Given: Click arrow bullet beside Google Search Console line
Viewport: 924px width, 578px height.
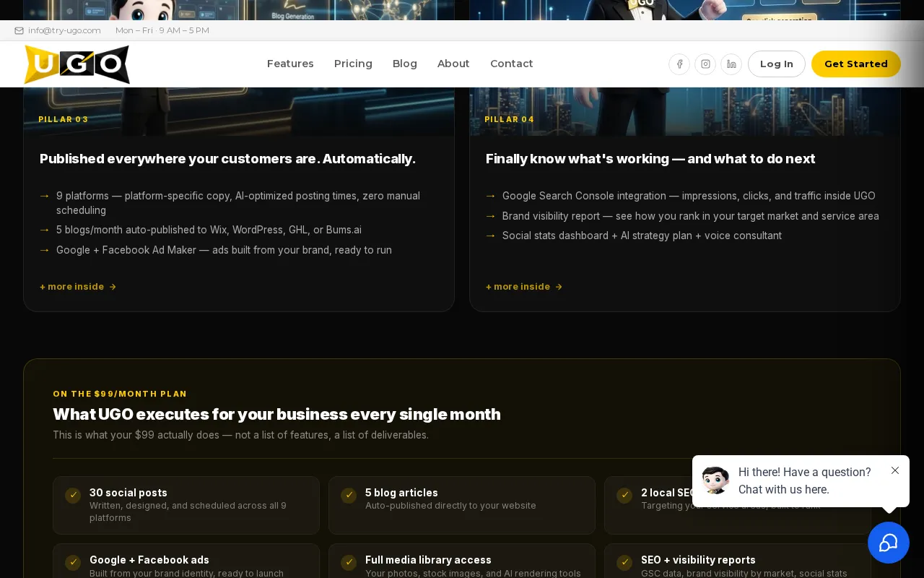Looking at the screenshot, I should point(491,196).
